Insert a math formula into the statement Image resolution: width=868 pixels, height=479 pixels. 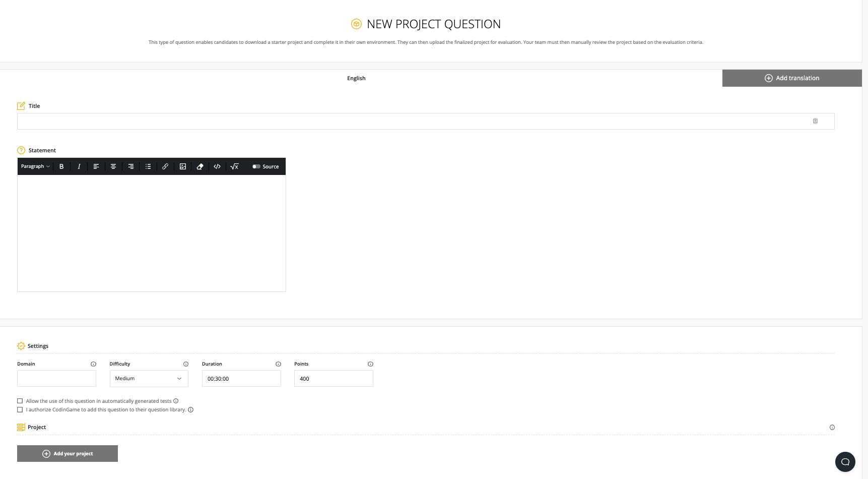pos(234,166)
